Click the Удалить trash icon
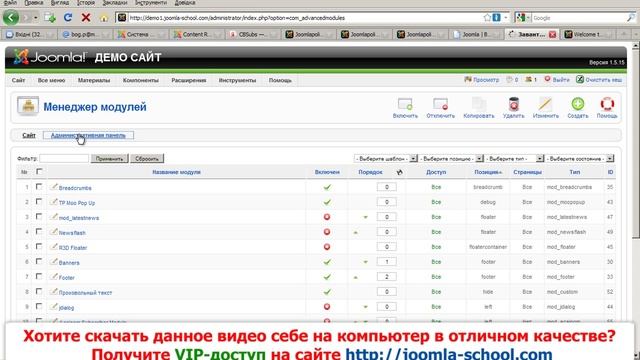This screenshot has width=640, height=360. (513, 108)
